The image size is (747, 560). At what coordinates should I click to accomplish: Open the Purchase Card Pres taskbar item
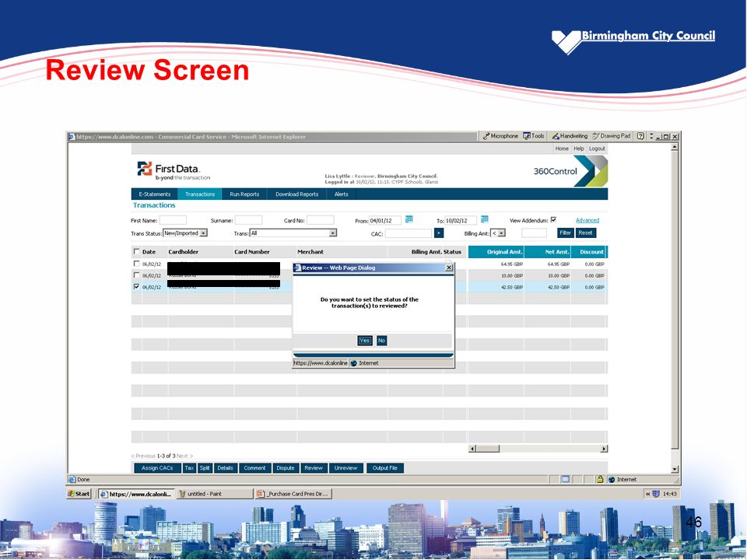tap(293, 494)
